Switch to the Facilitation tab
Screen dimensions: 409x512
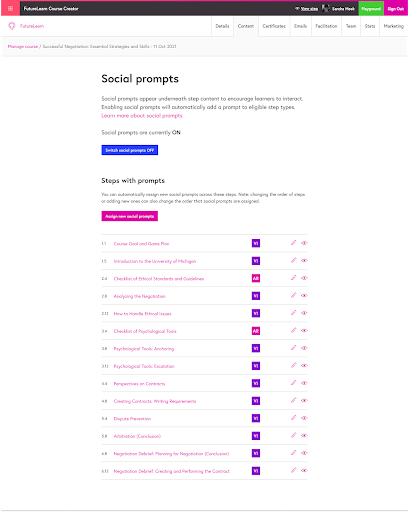click(x=326, y=26)
